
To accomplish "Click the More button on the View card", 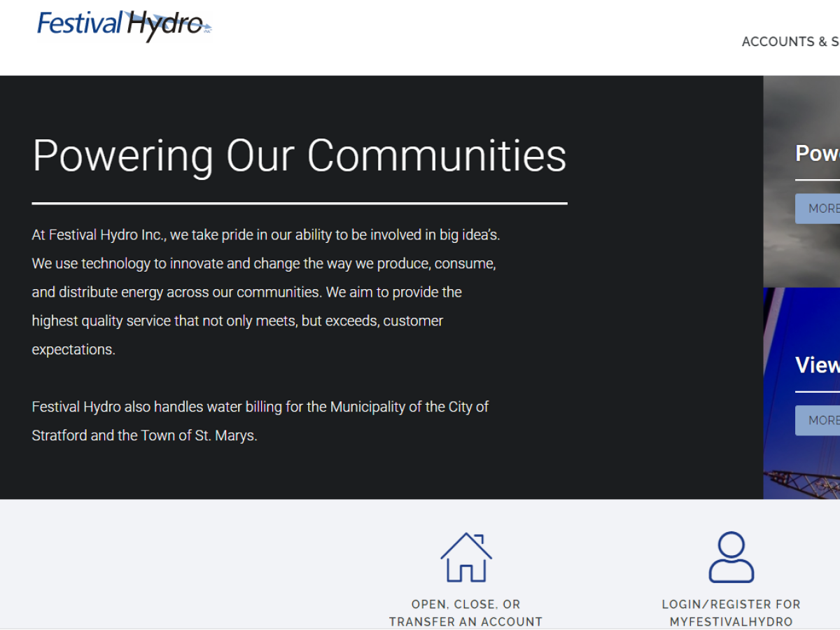I will click(818, 420).
